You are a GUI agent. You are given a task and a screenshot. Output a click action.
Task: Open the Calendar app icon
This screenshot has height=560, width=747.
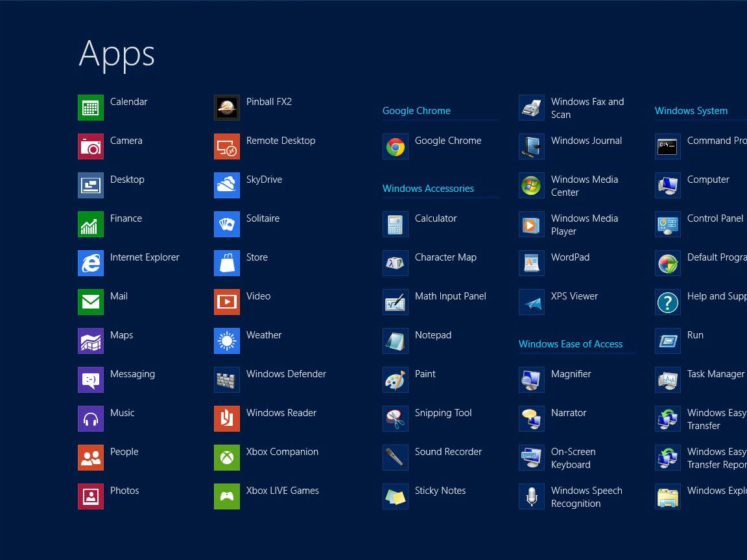pos(91,108)
